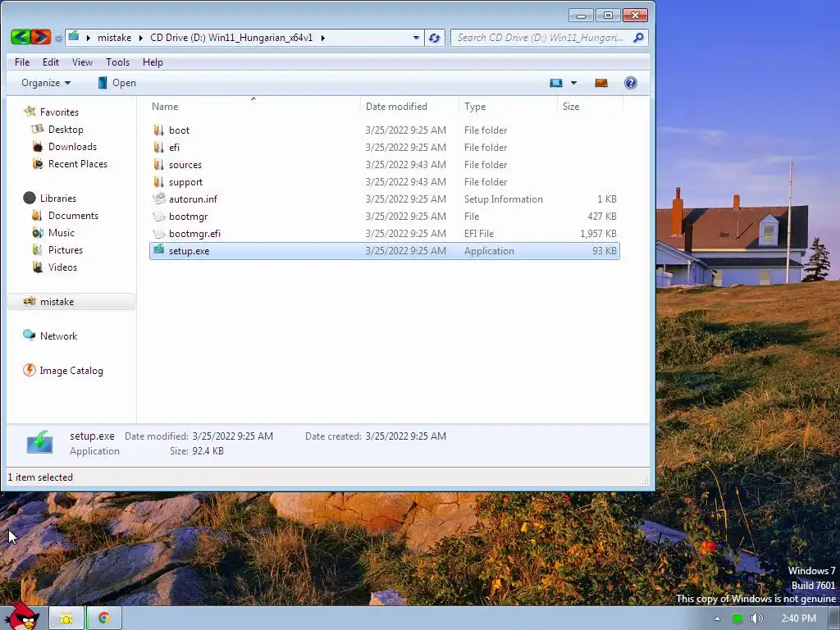
Task: Open the Organize dropdown menu
Action: (x=46, y=83)
